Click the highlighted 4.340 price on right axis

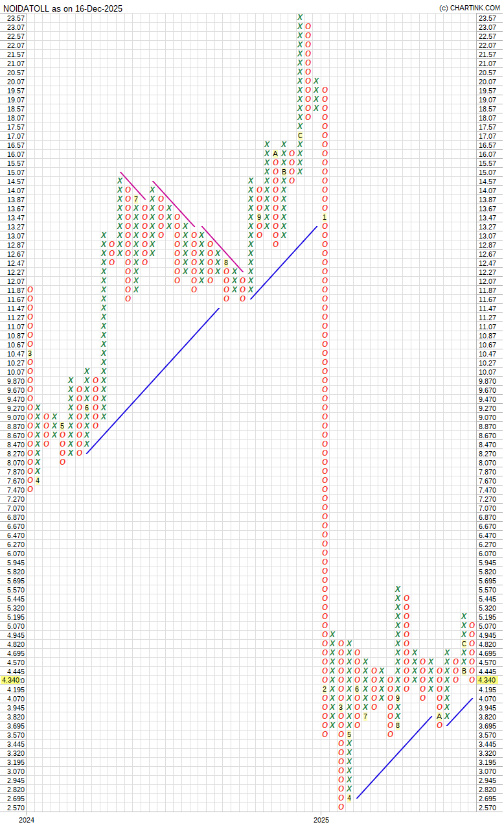coord(488,680)
